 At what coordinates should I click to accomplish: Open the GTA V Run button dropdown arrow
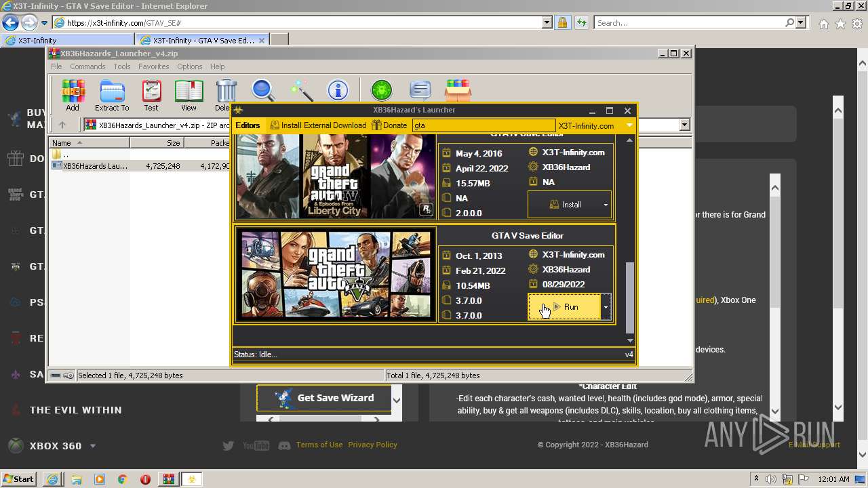606,307
